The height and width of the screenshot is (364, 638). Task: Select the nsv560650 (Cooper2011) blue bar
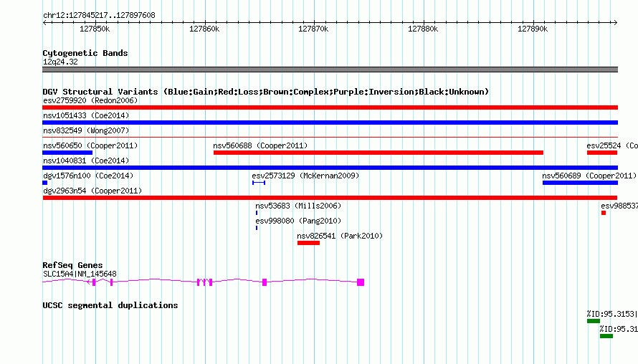[x=67, y=153]
